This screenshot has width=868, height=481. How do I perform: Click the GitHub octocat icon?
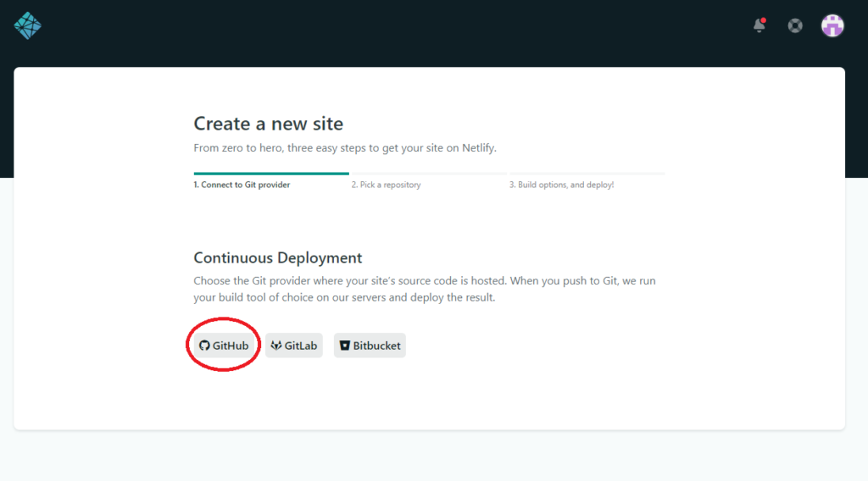pos(204,346)
